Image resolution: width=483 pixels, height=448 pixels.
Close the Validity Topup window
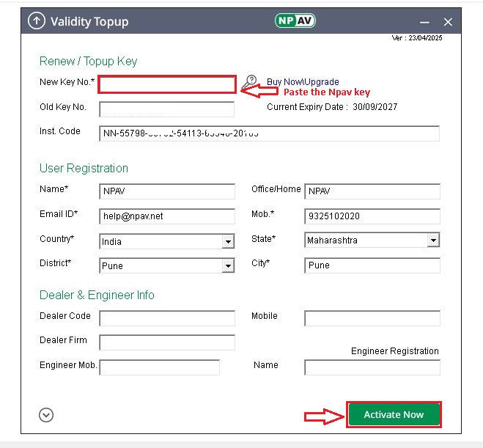click(448, 22)
